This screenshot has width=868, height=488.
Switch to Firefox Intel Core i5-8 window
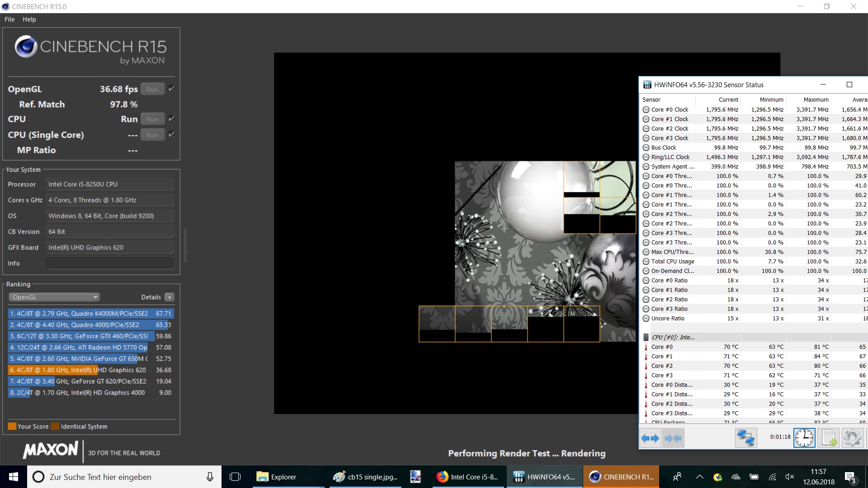point(467,477)
